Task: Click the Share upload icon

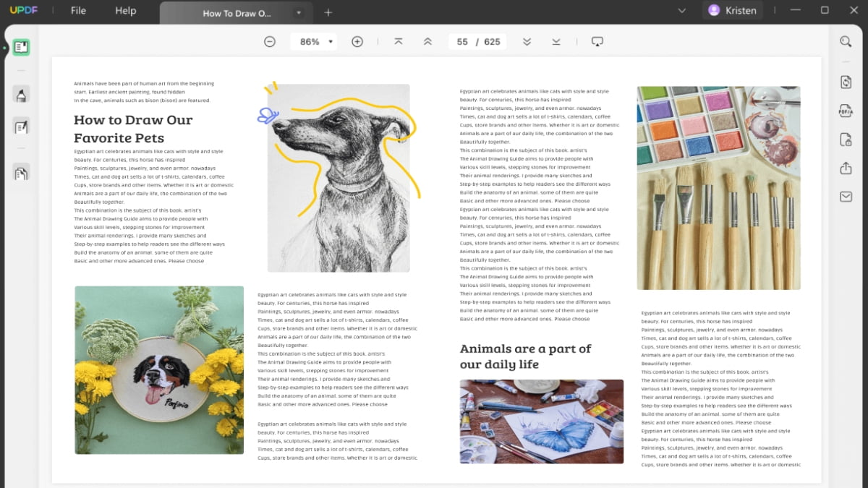Action: pos(846,168)
